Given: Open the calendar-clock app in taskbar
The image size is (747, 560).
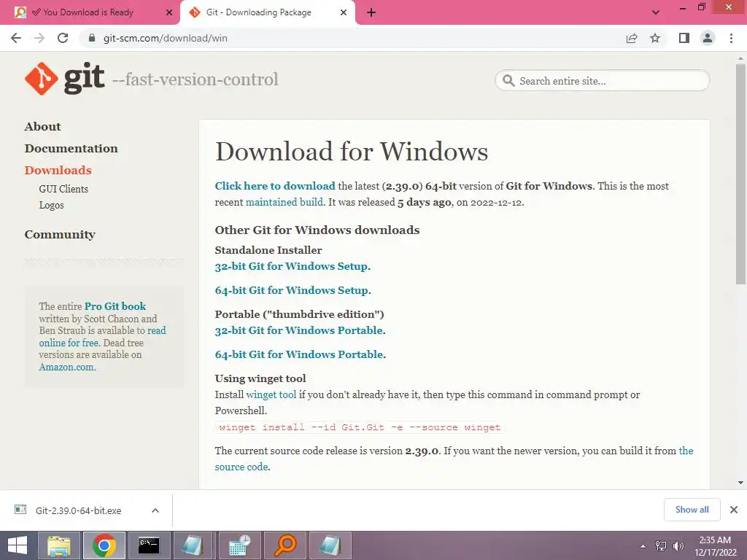Looking at the screenshot, I should click(x=239, y=545).
